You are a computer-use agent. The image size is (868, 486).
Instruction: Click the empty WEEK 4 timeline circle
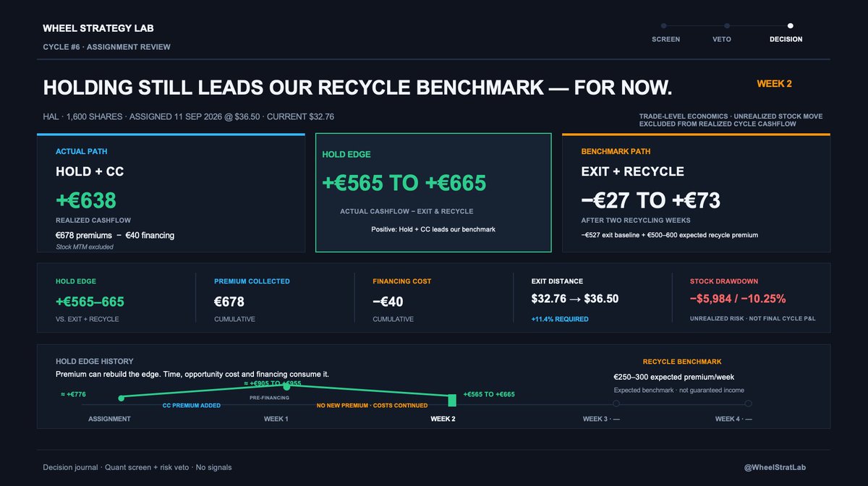(749, 404)
